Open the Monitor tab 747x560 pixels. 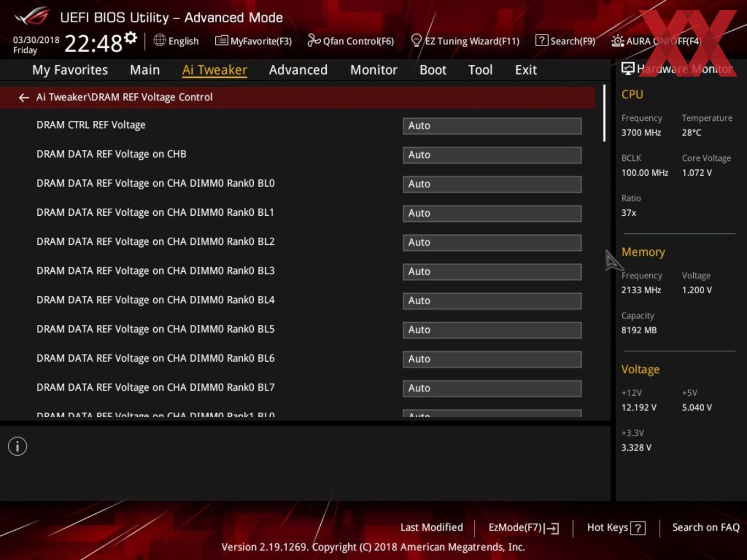pos(374,70)
